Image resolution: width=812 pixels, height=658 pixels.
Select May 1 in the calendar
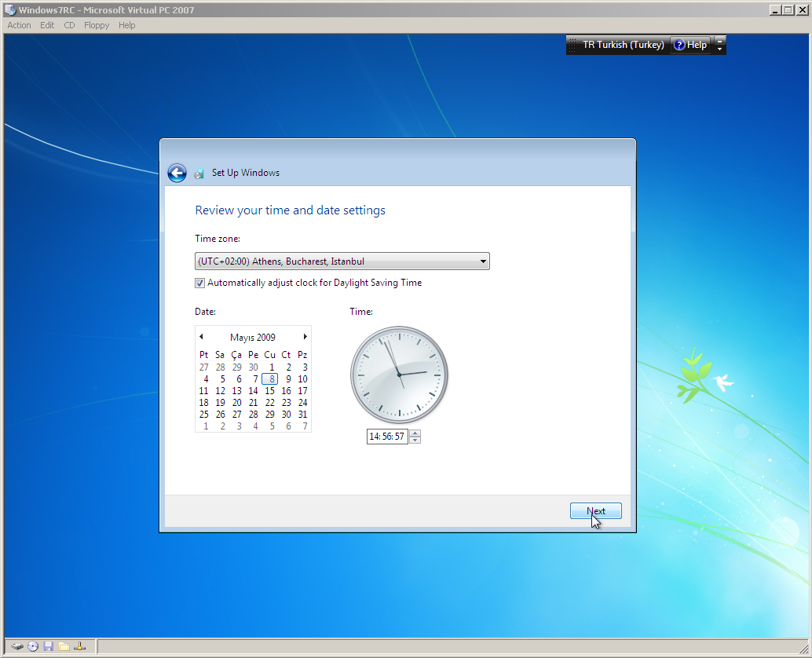[272, 367]
